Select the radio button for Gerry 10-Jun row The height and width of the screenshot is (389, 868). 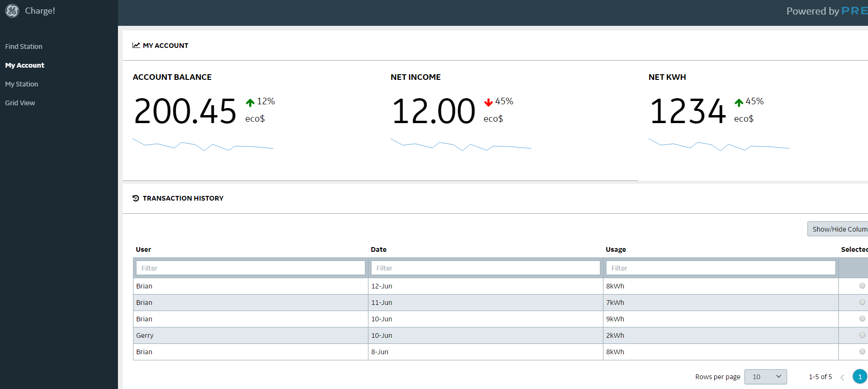(862, 335)
